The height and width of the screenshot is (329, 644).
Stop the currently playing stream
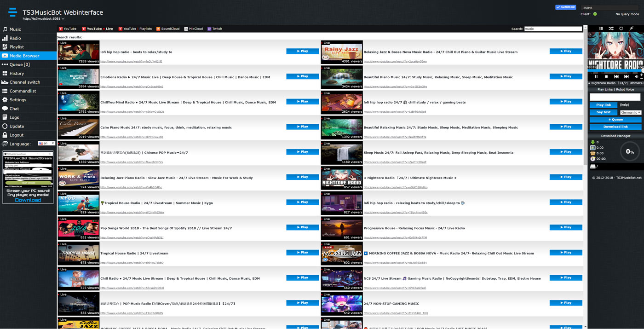[606, 77]
